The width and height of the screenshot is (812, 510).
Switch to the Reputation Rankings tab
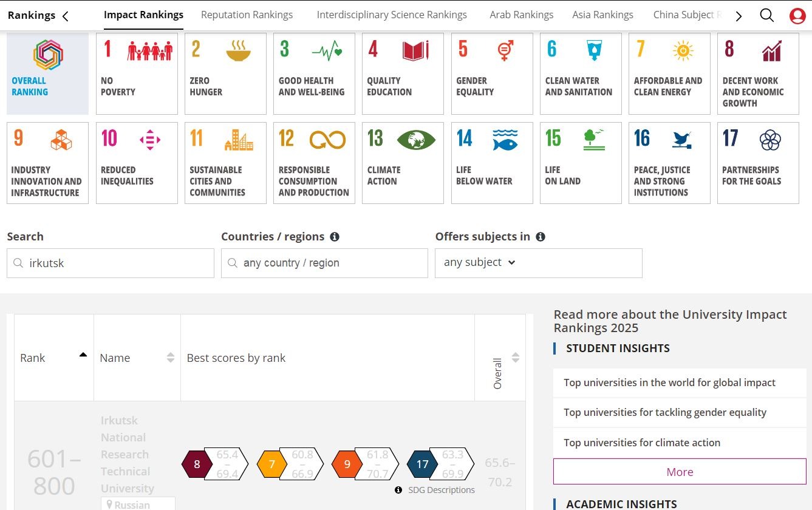(x=247, y=15)
